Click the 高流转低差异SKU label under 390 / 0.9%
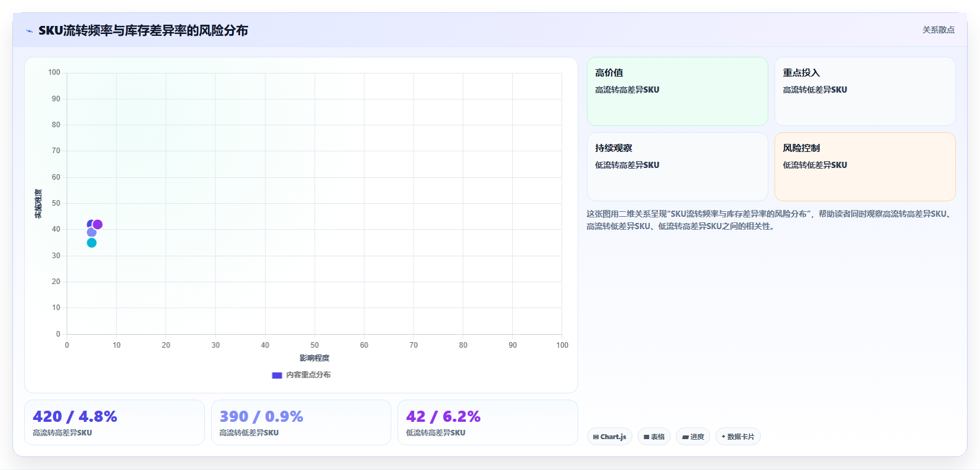Screen dimensions: 980x470 coord(249,433)
